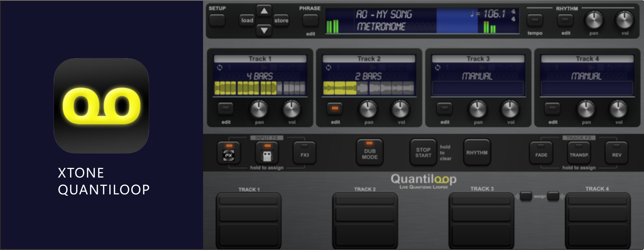
Task: Open the SETUP button
Action: 217,21
